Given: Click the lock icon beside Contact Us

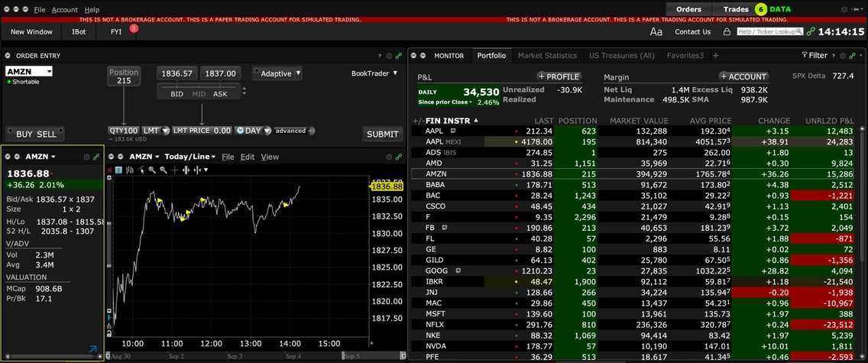Looking at the screenshot, I should pyautogui.click(x=726, y=31).
